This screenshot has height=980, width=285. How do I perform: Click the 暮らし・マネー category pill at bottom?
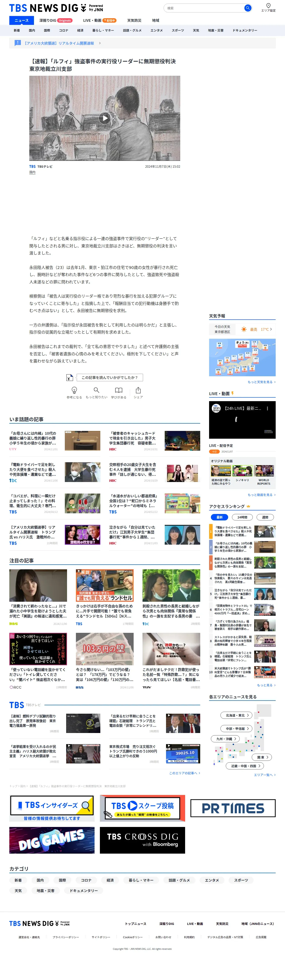(x=141, y=880)
